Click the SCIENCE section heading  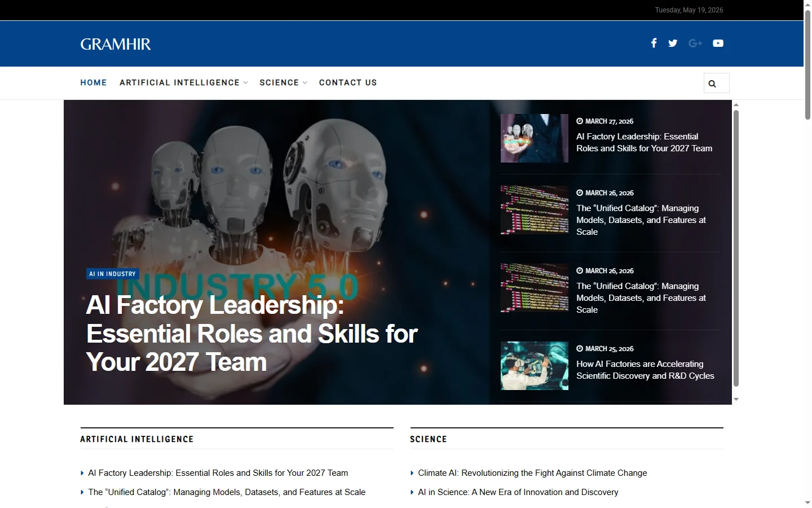(429, 439)
